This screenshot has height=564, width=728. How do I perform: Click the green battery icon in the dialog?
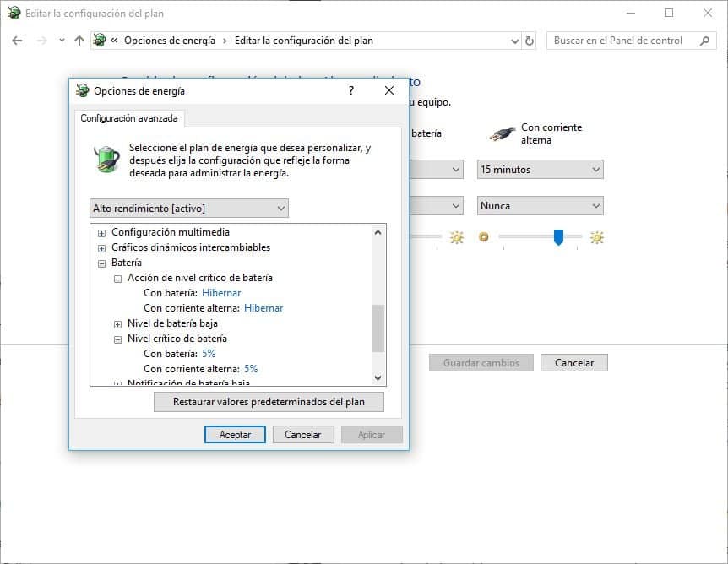106,159
